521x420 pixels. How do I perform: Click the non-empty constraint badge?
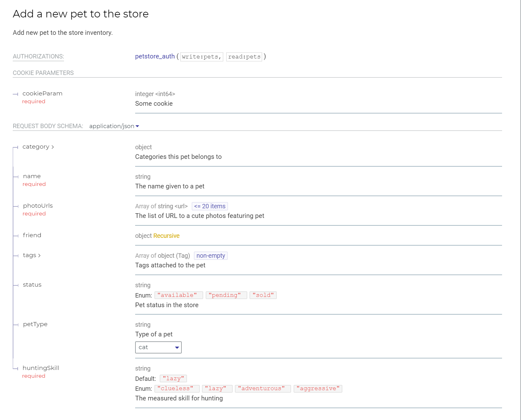point(211,256)
